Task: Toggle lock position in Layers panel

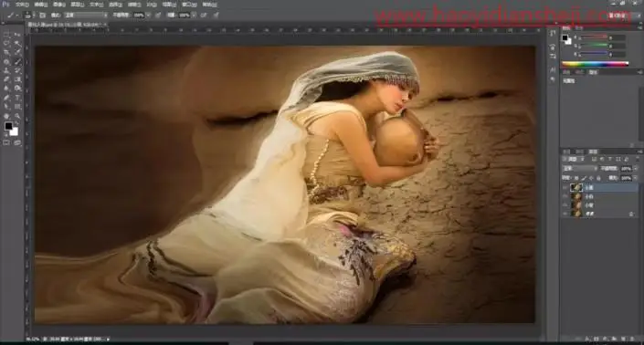Action: [591, 178]
